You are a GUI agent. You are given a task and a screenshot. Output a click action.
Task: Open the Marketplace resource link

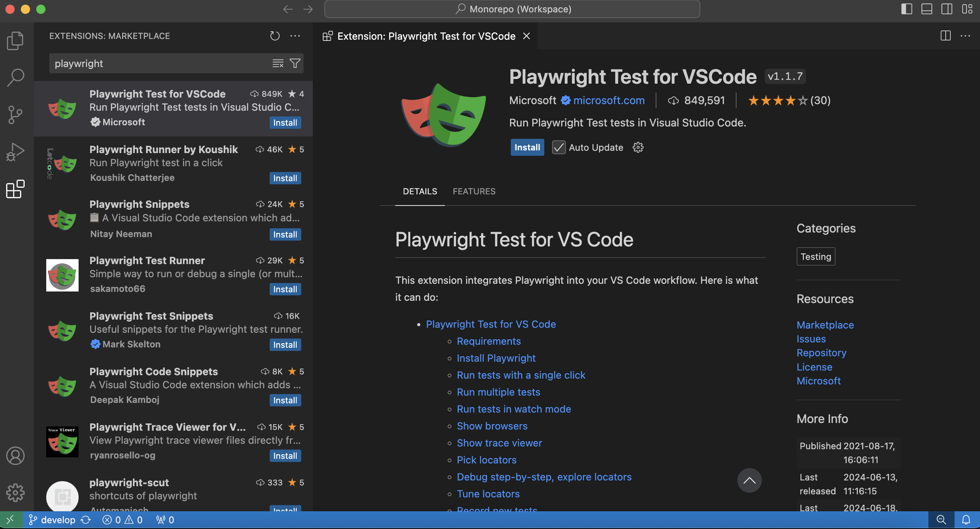[x=825, y=325]
